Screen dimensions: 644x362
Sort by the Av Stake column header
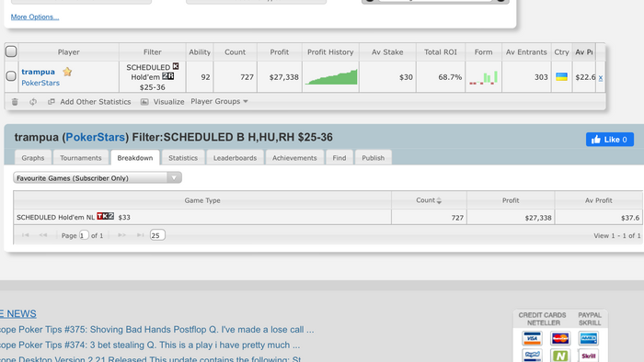387,52
